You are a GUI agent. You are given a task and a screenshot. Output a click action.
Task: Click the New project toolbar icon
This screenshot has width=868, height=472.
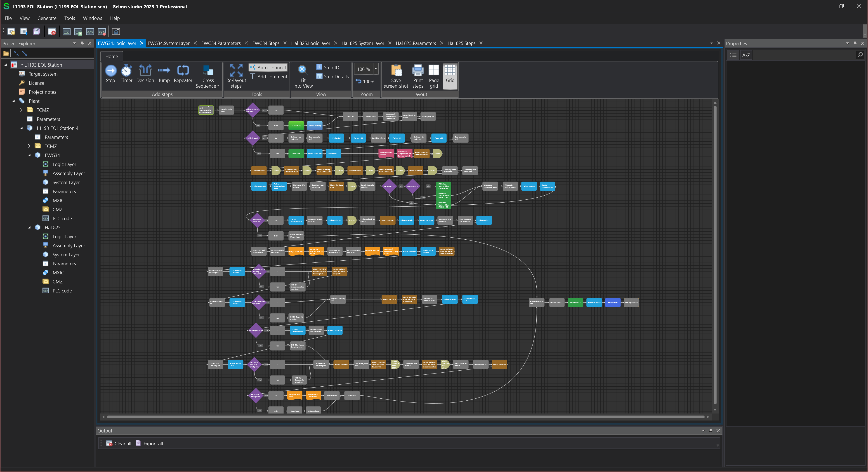pos(11,32)
